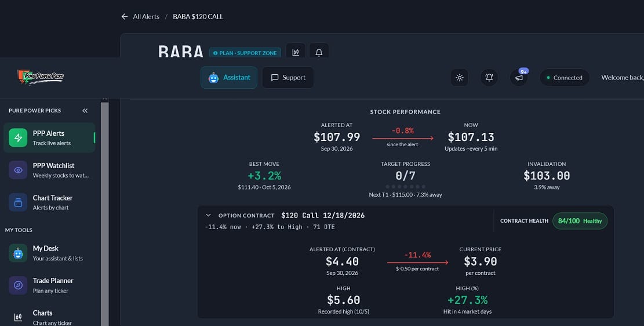Click the PPP Watchlist eye icon

18,170
